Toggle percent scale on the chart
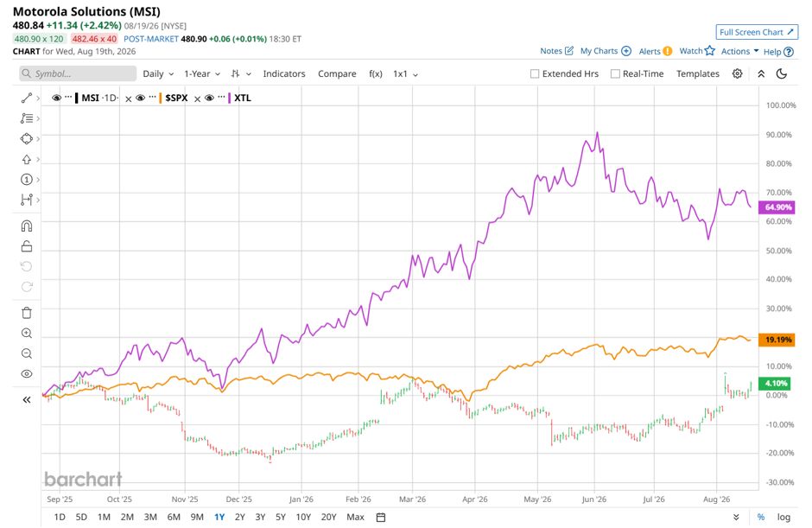812x528 pixels. click(761, 517)
